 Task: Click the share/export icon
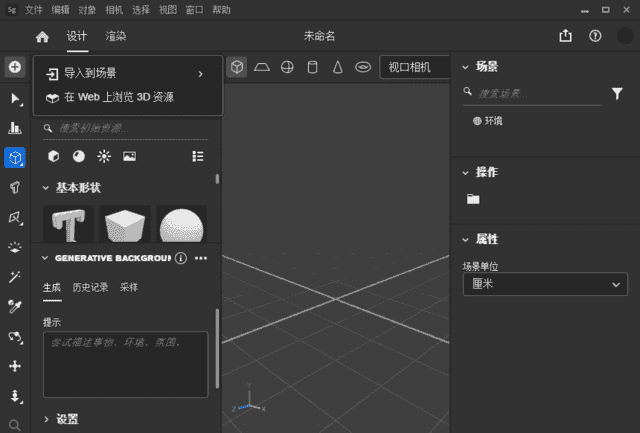point(566,36)
